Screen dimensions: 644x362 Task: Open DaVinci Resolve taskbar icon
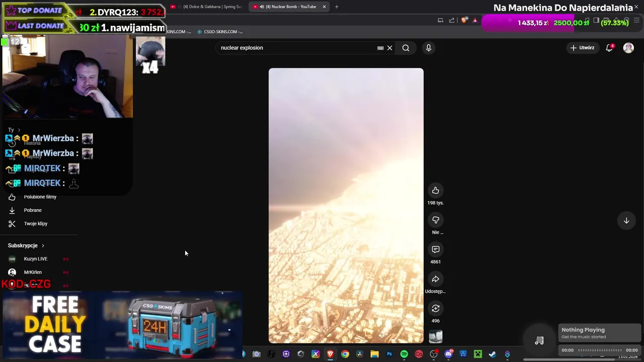[x=360, y=354]
